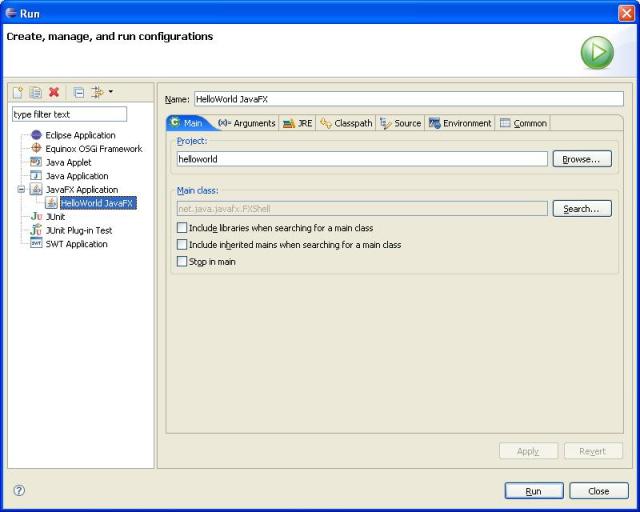
Task: Select SWT Application label
Action: coord(77,244)
